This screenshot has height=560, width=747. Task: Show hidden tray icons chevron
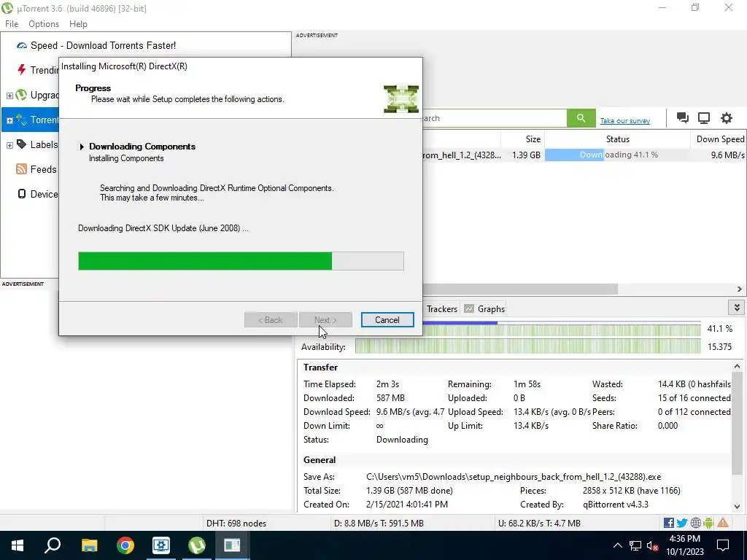pos(617,545)
